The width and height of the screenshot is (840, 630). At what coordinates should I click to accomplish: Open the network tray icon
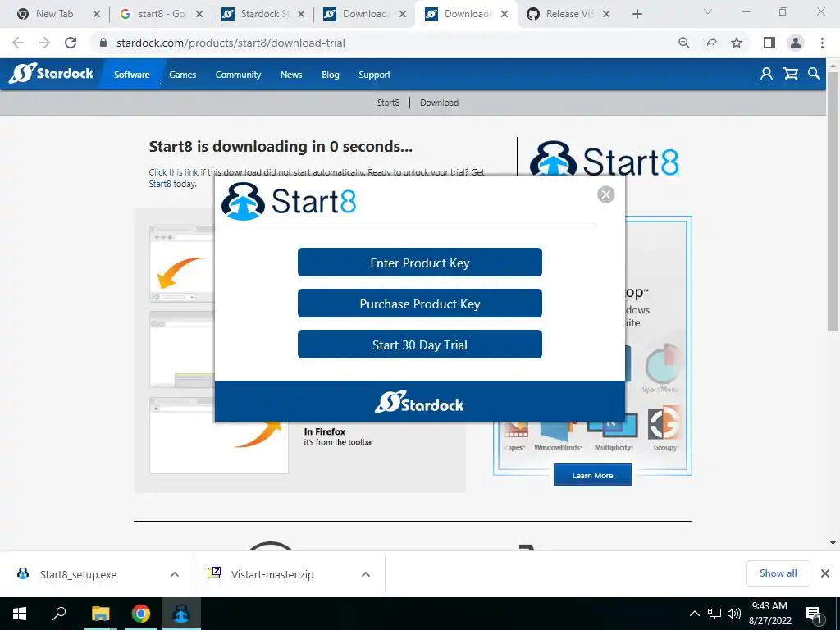pos(714,614)
